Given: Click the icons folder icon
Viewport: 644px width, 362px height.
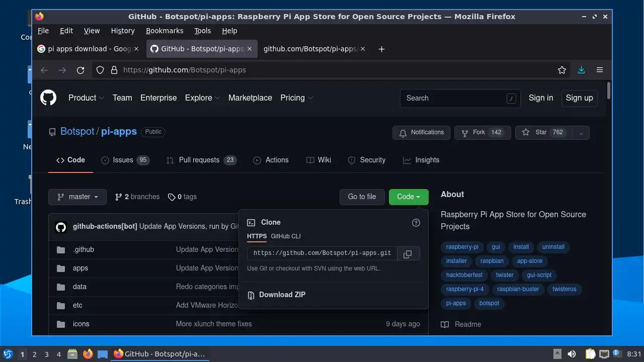Looking at the screenshot, I should tap(61, 324).
